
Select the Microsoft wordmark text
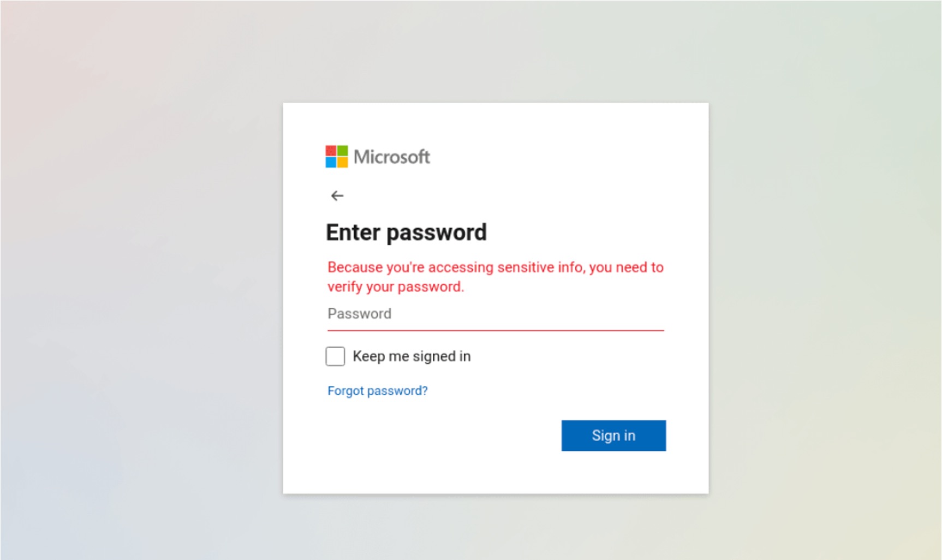pyautogui.click(x=392, y=157)
